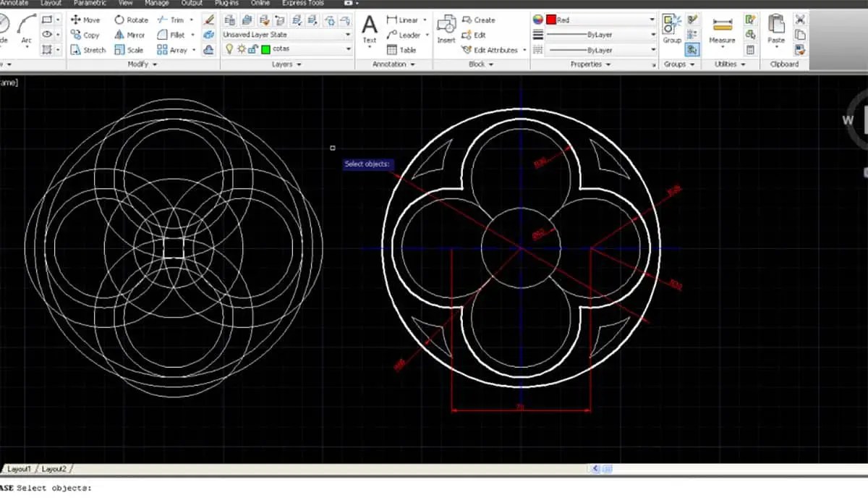The image size is (868, 498).
Task: Switch to the Layout2 tab
Action: (x=54, y=468)
